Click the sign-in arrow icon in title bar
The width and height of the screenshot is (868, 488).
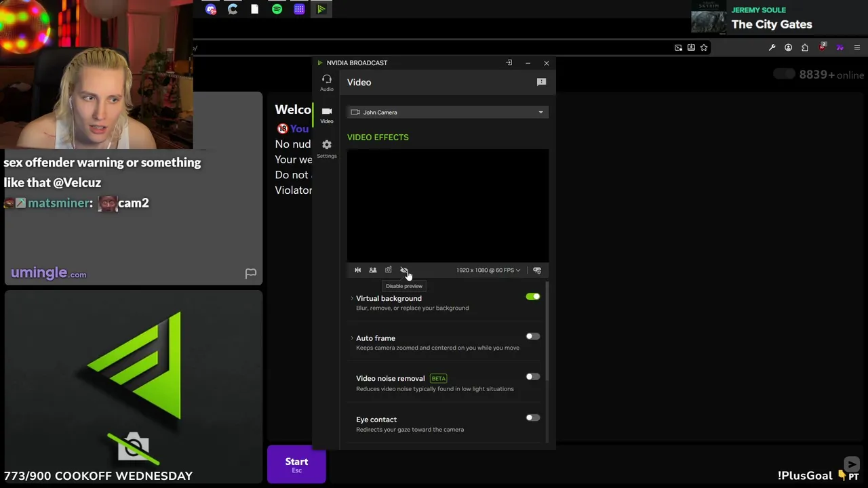(x=509, y=63)
